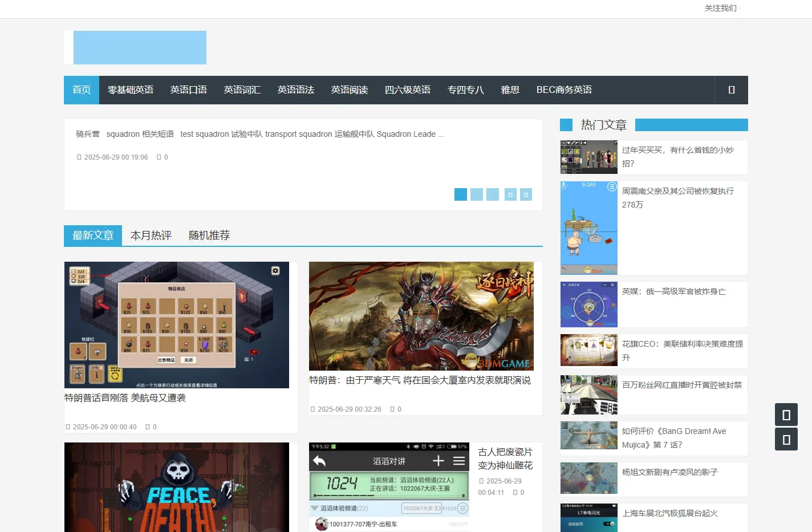Open the 专四专八 menu item
Screen dimensions: 812x532
[x=466, y=90]
